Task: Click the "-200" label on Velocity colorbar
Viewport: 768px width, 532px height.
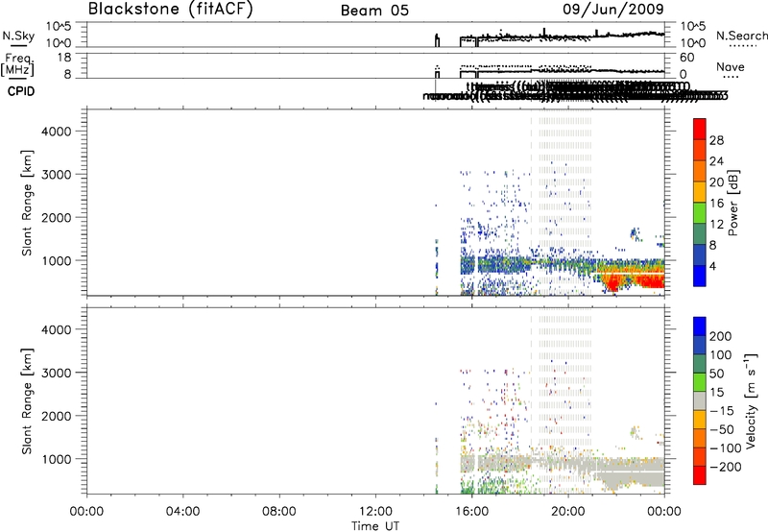Action: (x=725, y=467)
